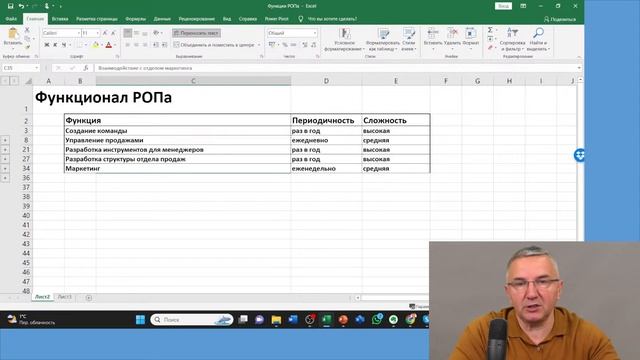Toggle bold formatting
Image resolution: width=640 pixels, height=360 pixels.
click(47, 45)
